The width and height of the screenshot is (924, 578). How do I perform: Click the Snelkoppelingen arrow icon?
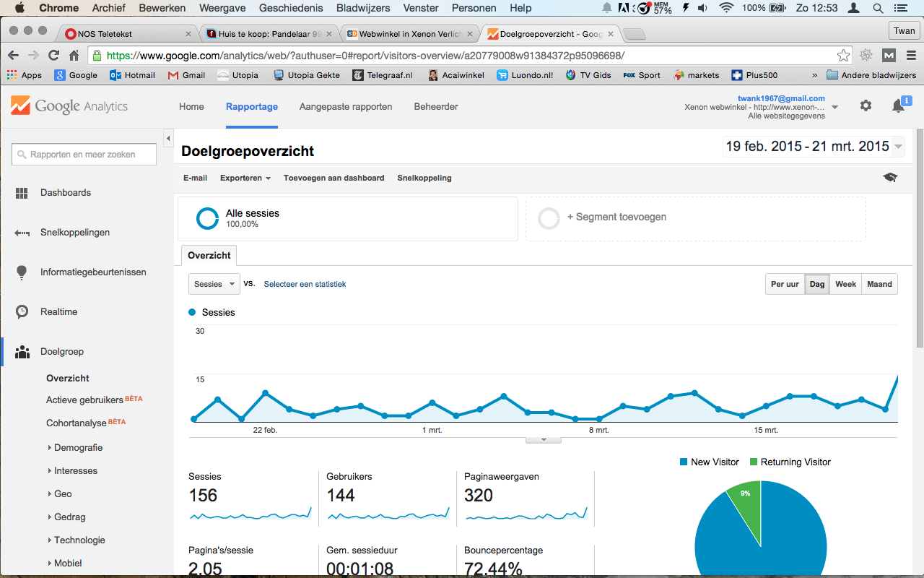point(22,233)
